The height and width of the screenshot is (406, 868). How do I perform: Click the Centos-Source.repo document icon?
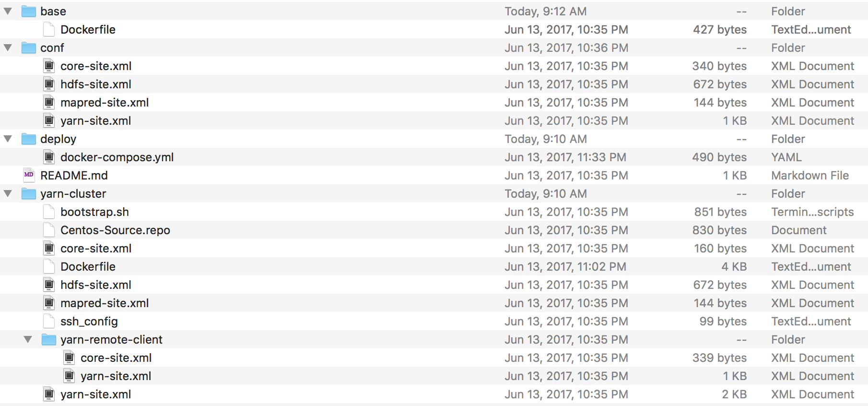click(x=49, y=230)
